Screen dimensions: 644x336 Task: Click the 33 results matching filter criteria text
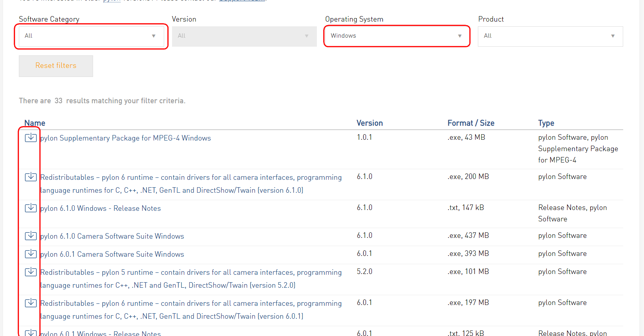102,101
